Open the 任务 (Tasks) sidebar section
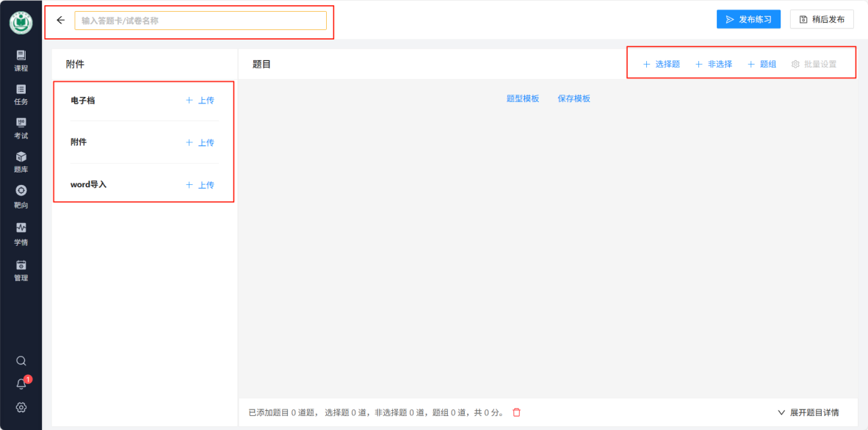 [21, 95]
